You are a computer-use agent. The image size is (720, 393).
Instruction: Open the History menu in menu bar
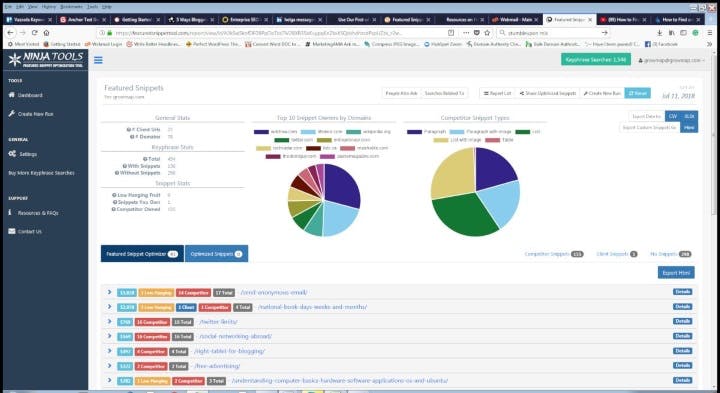coord(49,7)
